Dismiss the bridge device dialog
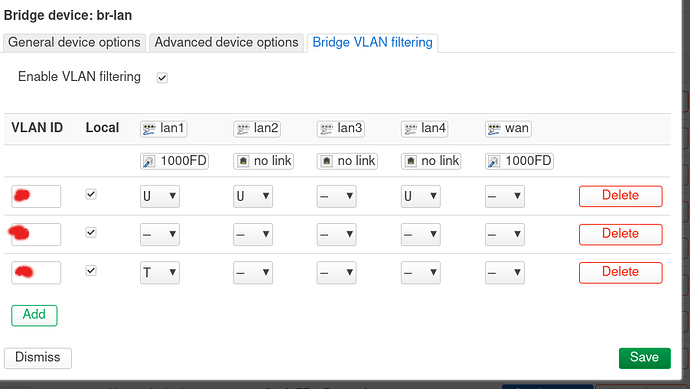The image size is (690, 389). [38, 358]
